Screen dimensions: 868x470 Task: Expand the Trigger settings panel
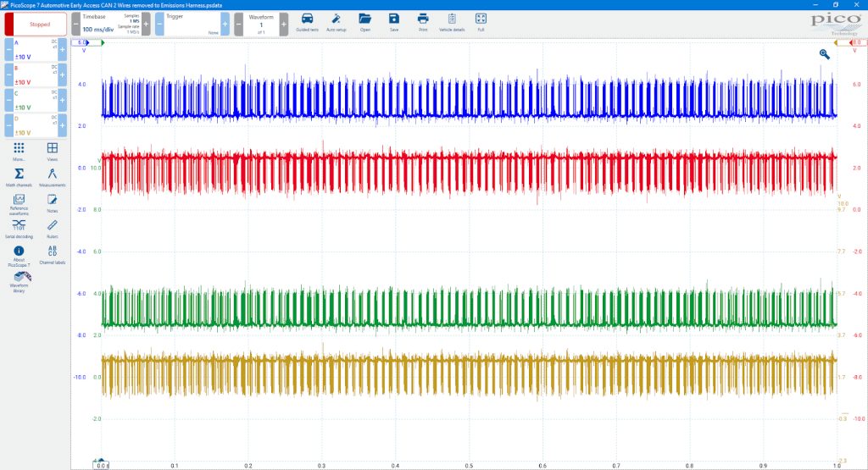tap(192, 25)
